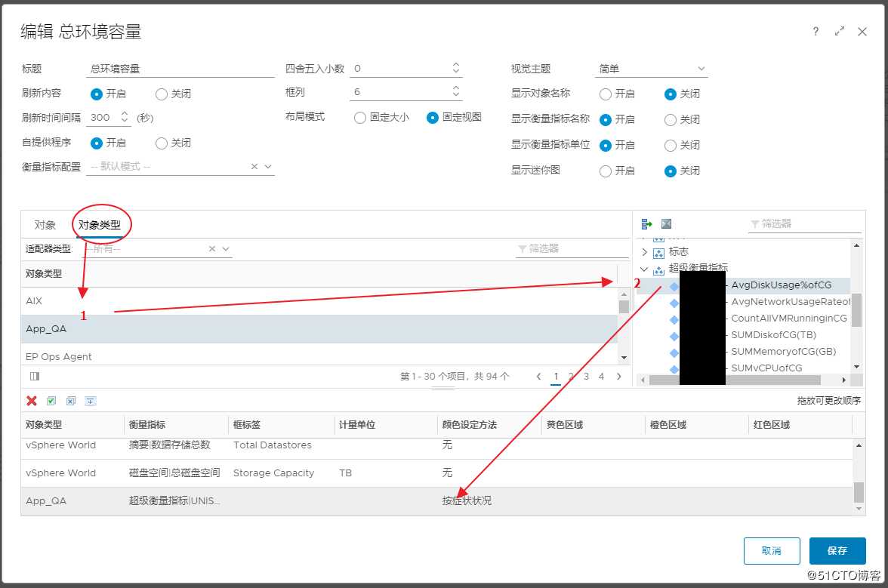
Task: Click the Storage Capacity box label cell
Action: click(x=273, y=473)
